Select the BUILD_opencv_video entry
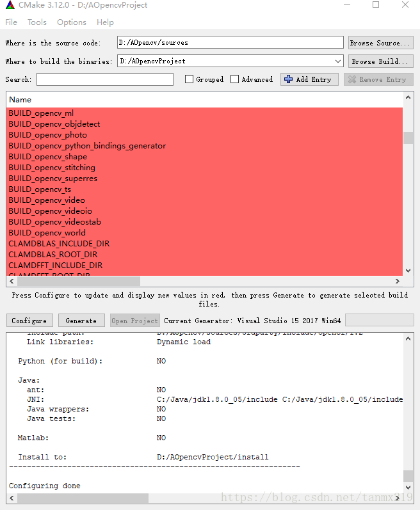Screen dimensions: 420x510 pyautogui.click(x=204, y=200)
